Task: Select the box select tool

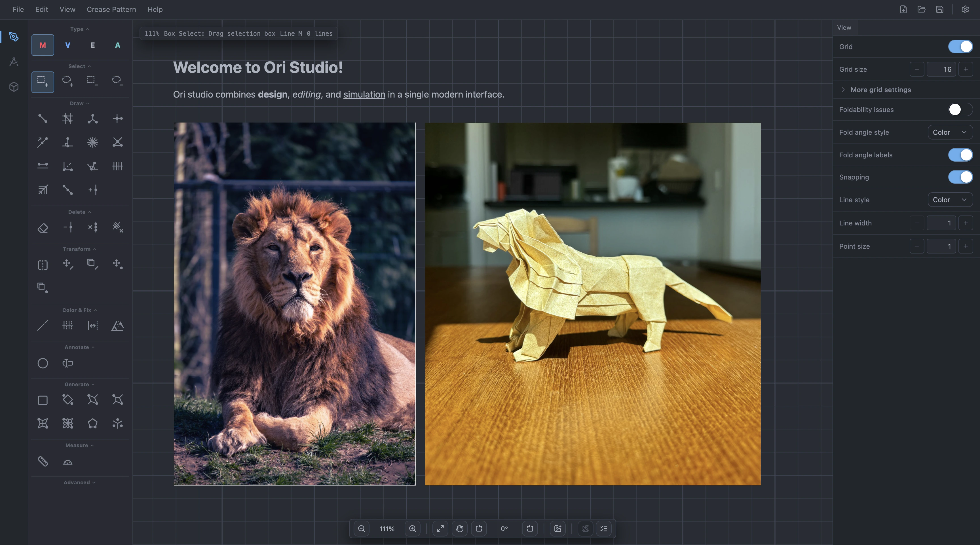Action: pos(43,82)
